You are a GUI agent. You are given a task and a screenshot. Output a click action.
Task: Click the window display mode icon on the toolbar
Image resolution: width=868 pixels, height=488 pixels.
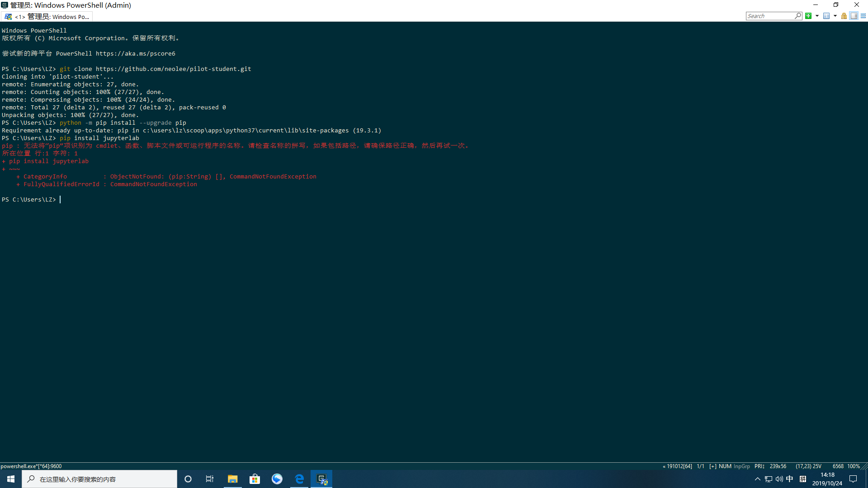pyautogui.click(x=854, y=16)
